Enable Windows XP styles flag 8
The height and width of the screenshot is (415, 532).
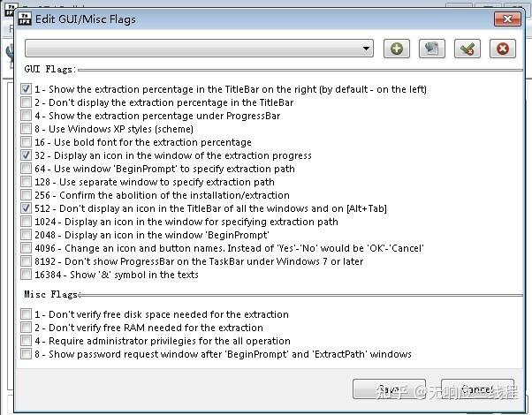click(x=26, y=129)
